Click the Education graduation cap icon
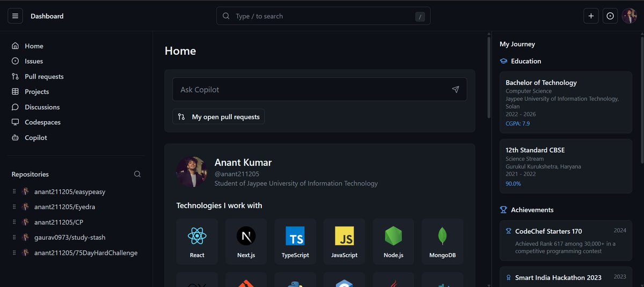 (x=503, y=61)
